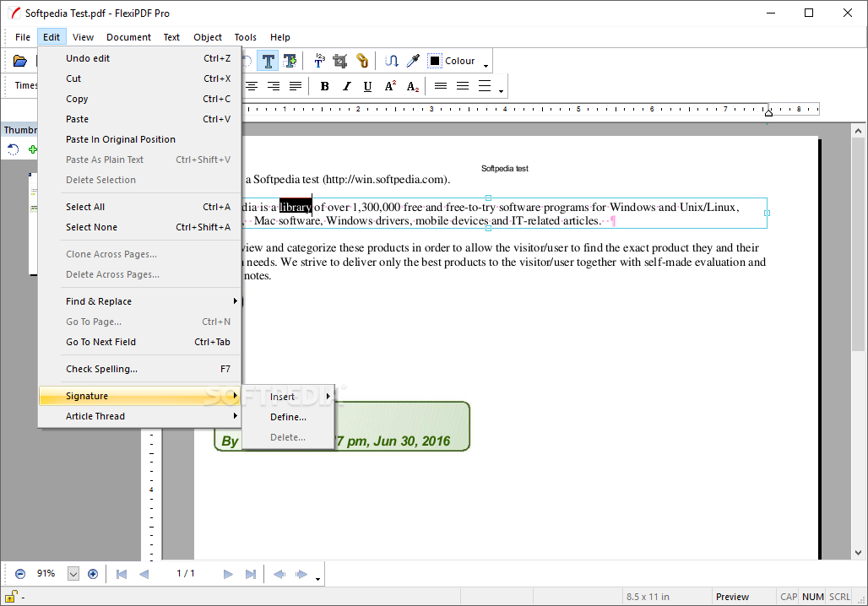The width and height of the screenshot is (868, 606).
Task: Go to the first page
Action: point(122,574)
